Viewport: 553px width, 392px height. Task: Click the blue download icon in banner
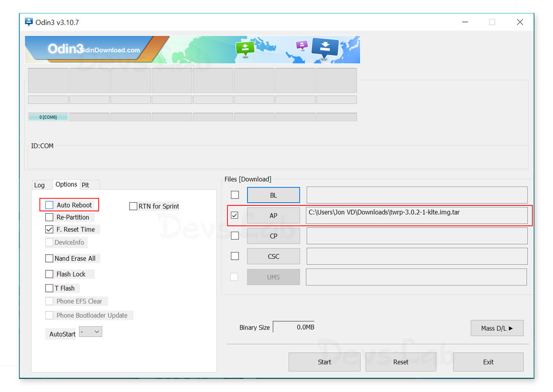click(x=325, y=48)
